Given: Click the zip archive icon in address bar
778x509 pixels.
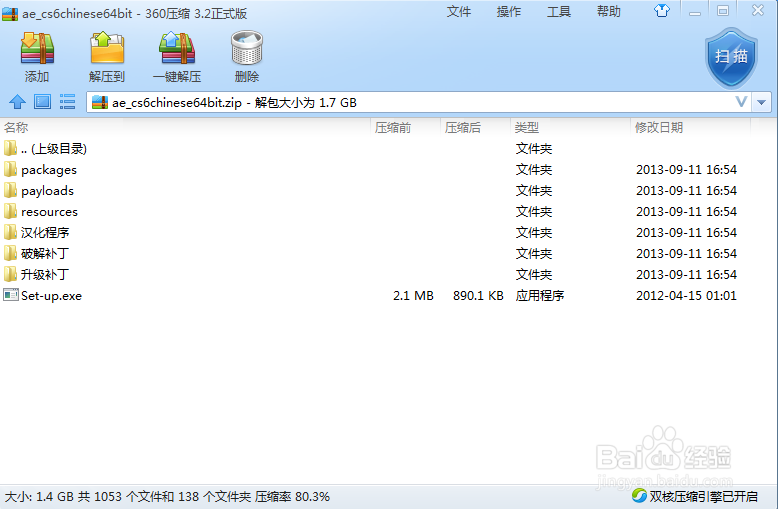Looking at the screenshot, I should pos(100,102).
